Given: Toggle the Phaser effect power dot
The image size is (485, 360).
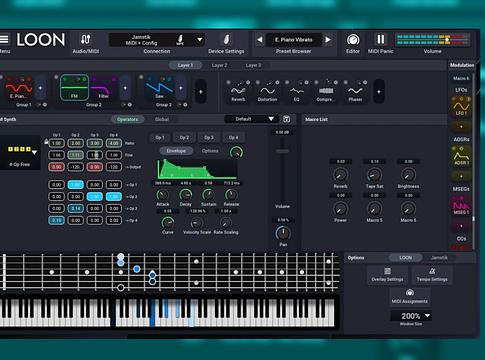Looking at the screenshot, I should (346, 82).
